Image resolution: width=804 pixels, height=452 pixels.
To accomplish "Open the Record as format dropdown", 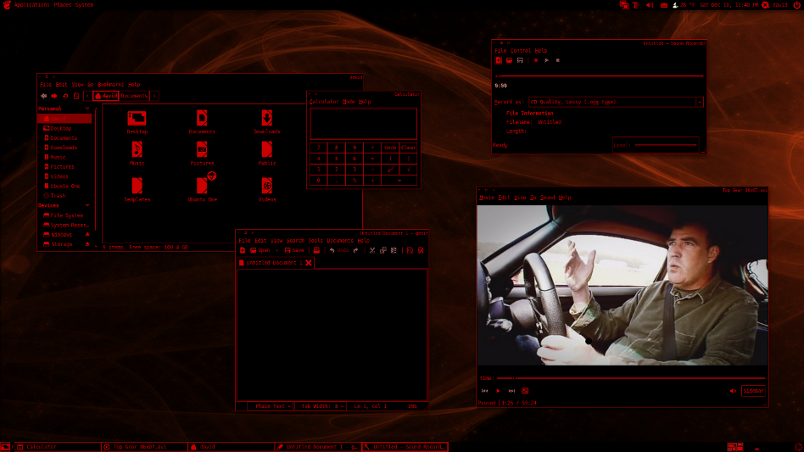I will point(615,102).
